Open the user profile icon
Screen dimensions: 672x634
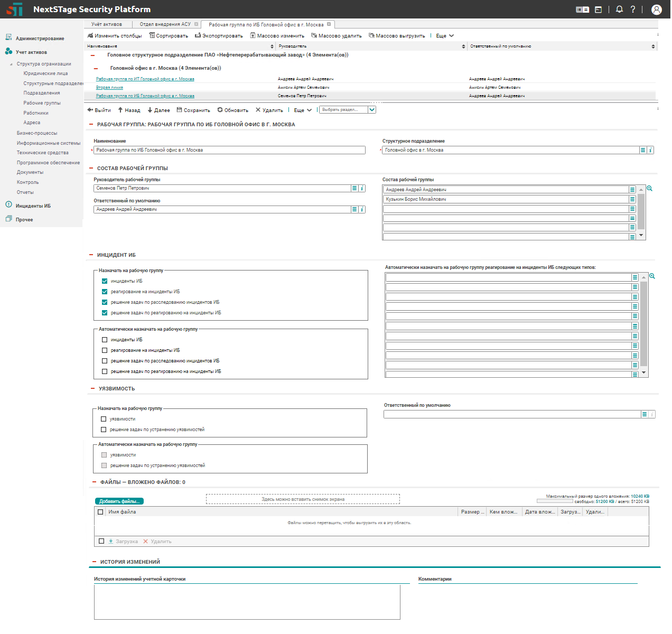coord(656,10)
